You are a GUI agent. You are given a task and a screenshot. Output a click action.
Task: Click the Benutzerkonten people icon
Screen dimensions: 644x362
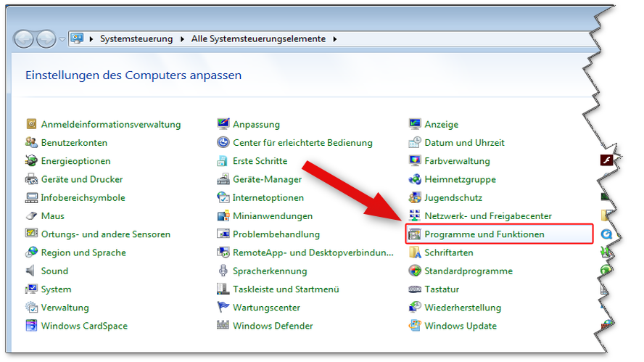(31, 143)
